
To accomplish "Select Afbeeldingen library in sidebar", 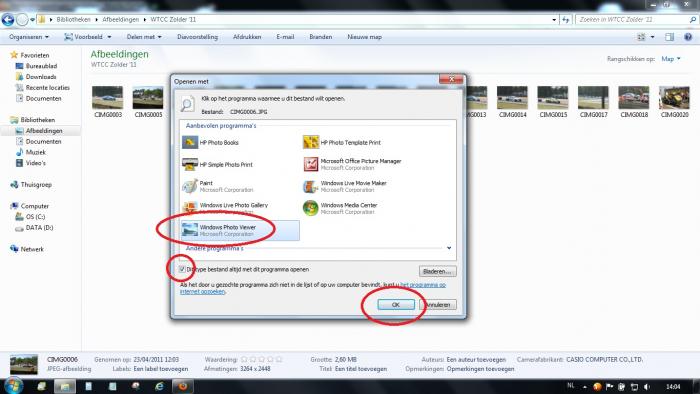I will click(x=44, y=131).
